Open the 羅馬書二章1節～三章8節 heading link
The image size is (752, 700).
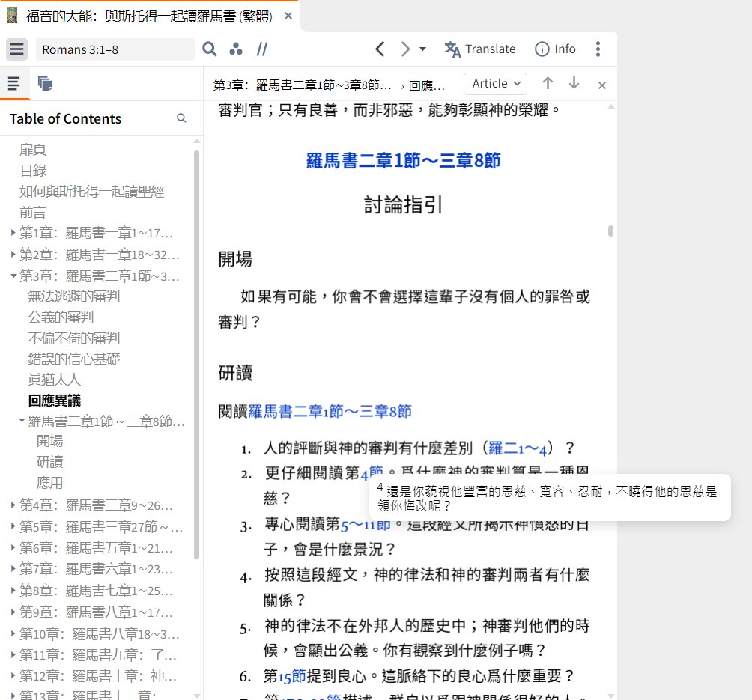click(x=403, y=160)
